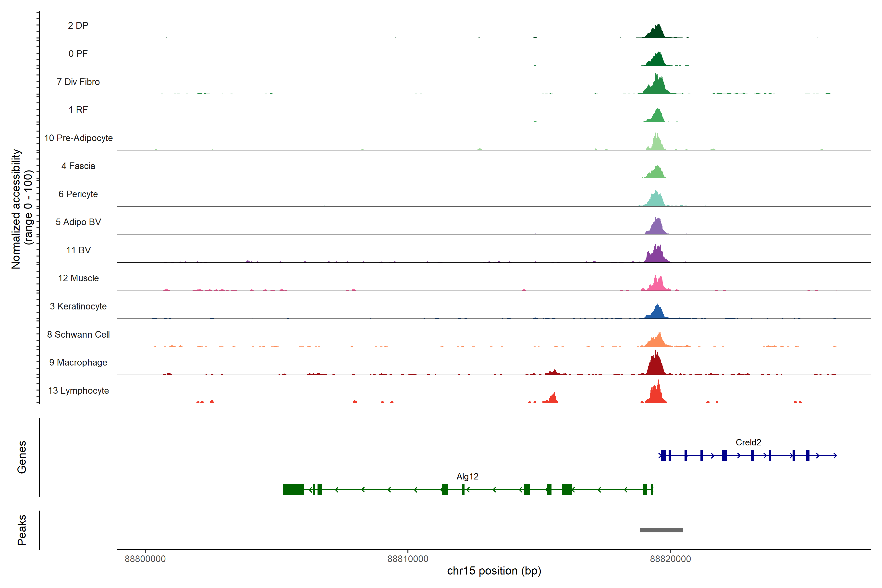
Task: Click the Peaks panel label
Action: point(22,530)
